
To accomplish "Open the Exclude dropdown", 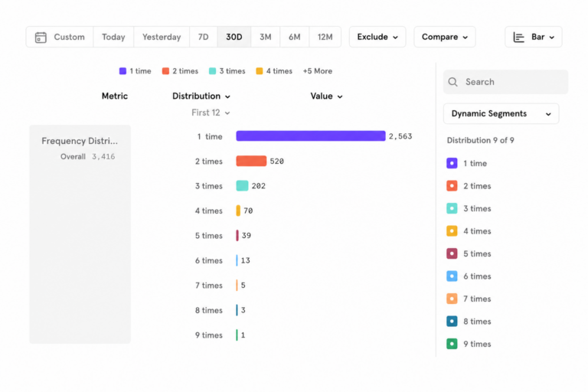I will point(377,37).
